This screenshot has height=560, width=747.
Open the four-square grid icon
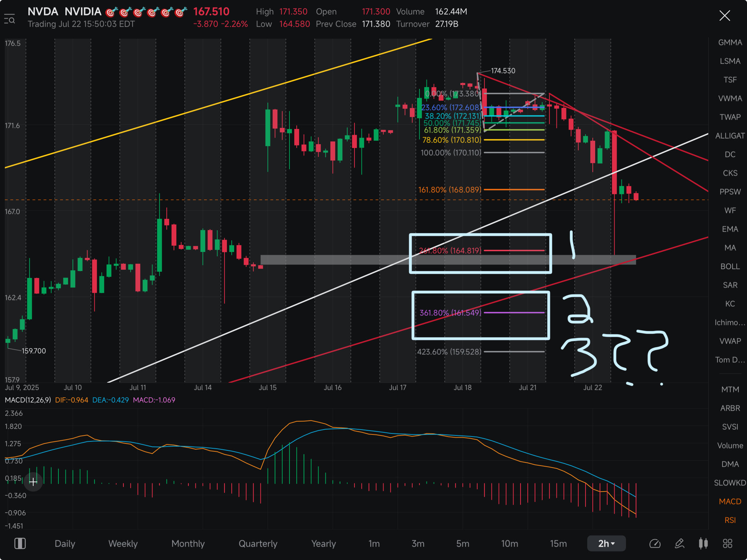pos(727,543)
